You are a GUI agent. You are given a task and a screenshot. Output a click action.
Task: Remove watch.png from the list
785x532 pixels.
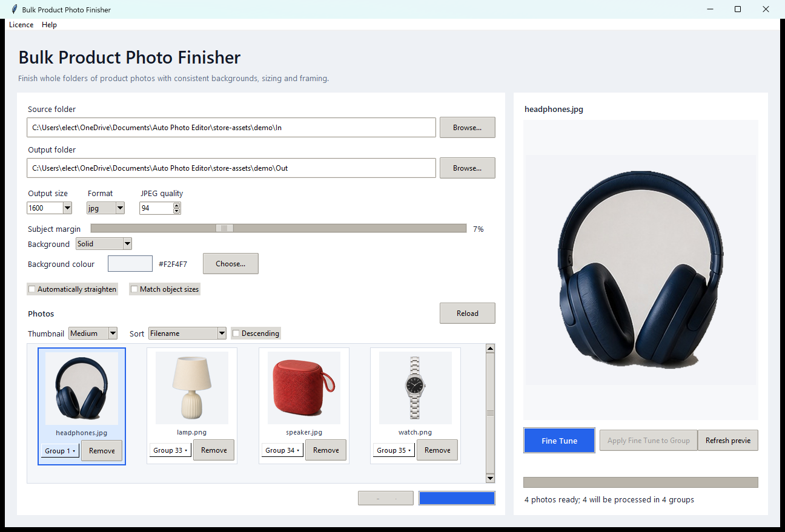click(x=437, y=450)
